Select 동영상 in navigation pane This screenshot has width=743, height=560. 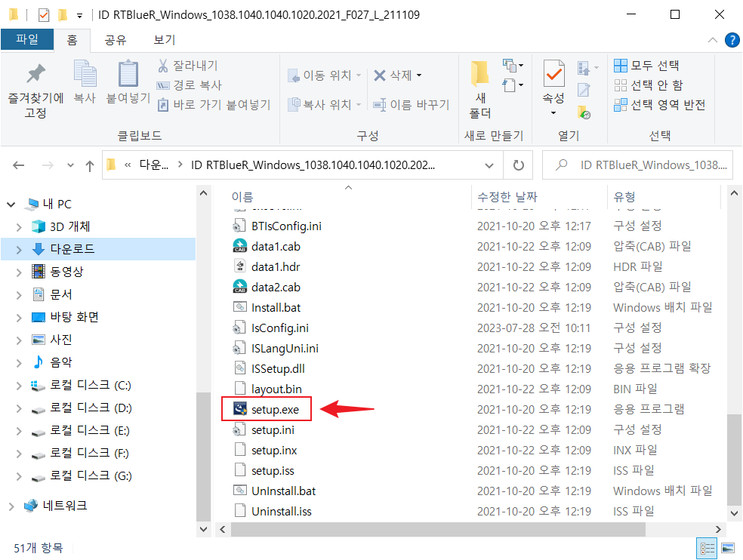point(66,272)
